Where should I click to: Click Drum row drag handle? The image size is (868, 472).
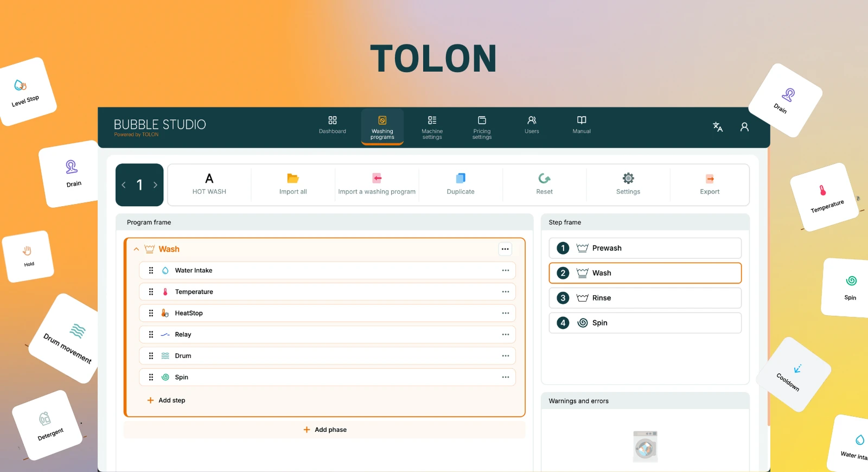[x=151, y=356]
